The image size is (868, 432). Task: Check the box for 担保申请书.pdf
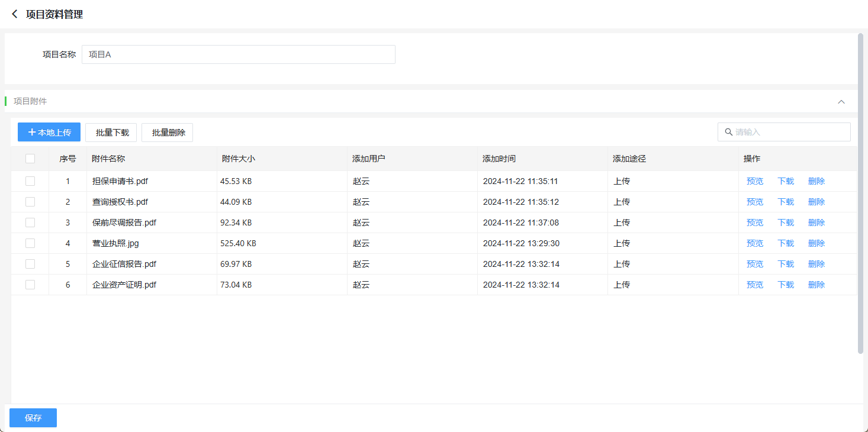coord(30,181)
